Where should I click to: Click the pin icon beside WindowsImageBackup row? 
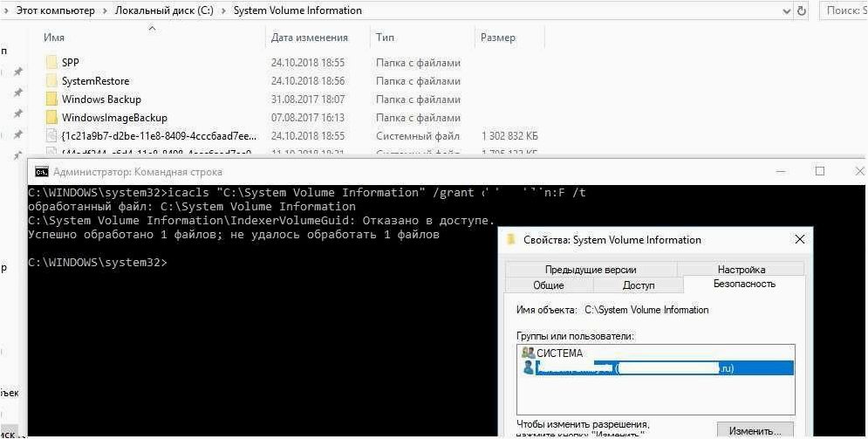point(17,113)
